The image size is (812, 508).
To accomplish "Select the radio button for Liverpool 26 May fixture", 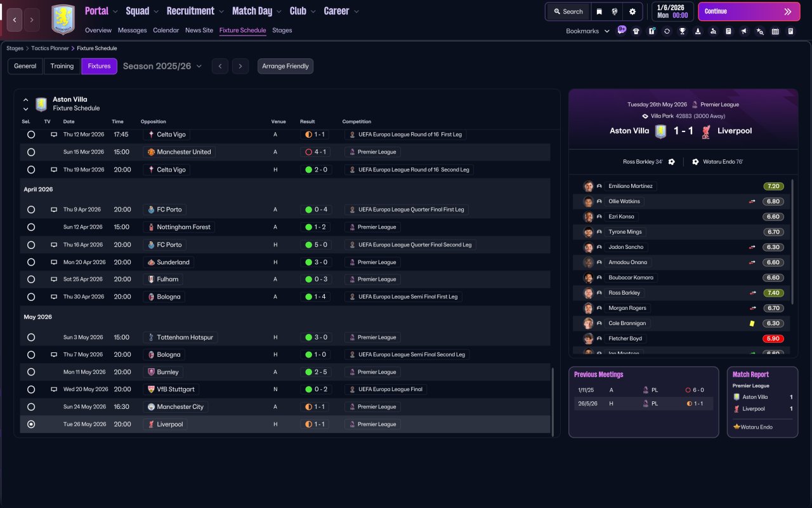I will 31,424.
